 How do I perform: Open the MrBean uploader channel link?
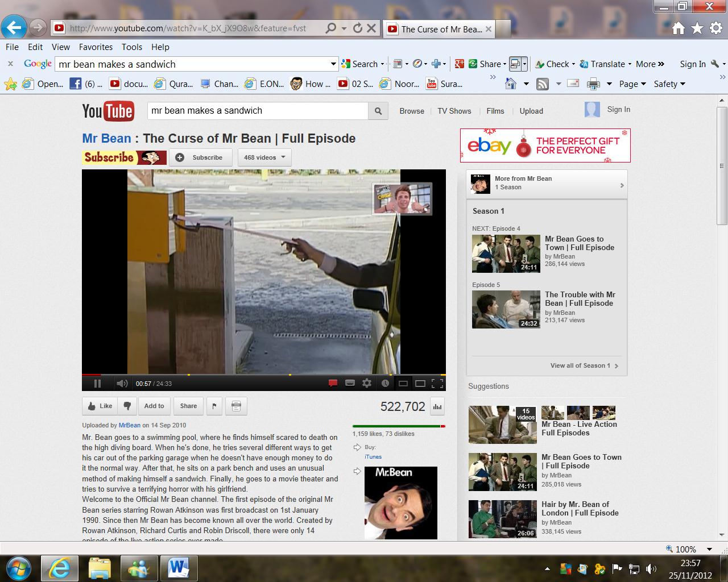(x=130, y=425)
